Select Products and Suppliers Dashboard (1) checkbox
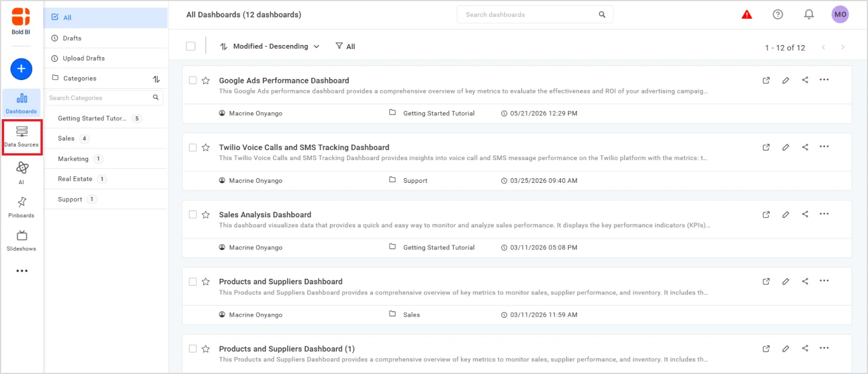868x374 pixels. [x=193, y=349]
